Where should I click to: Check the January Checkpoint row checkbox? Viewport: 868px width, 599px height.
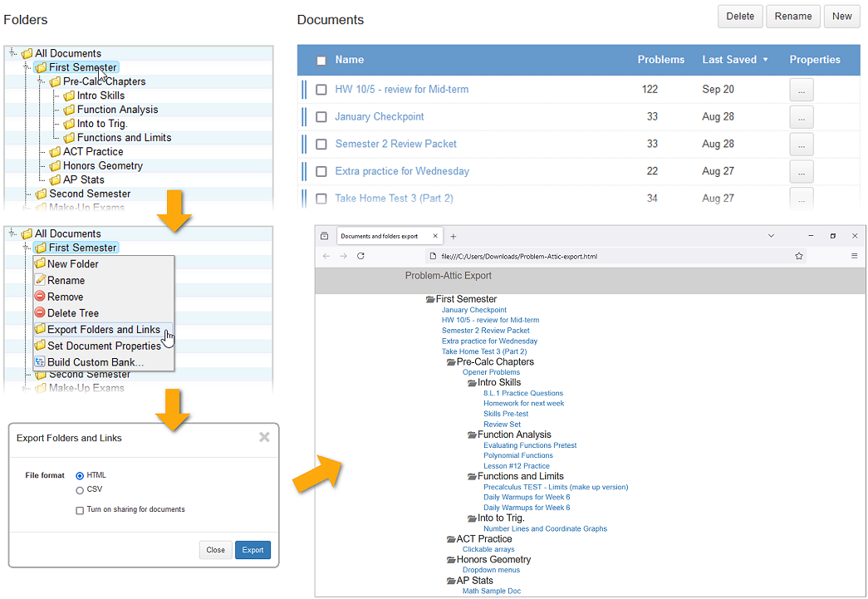pyautogui.click(x=321, y=117)
